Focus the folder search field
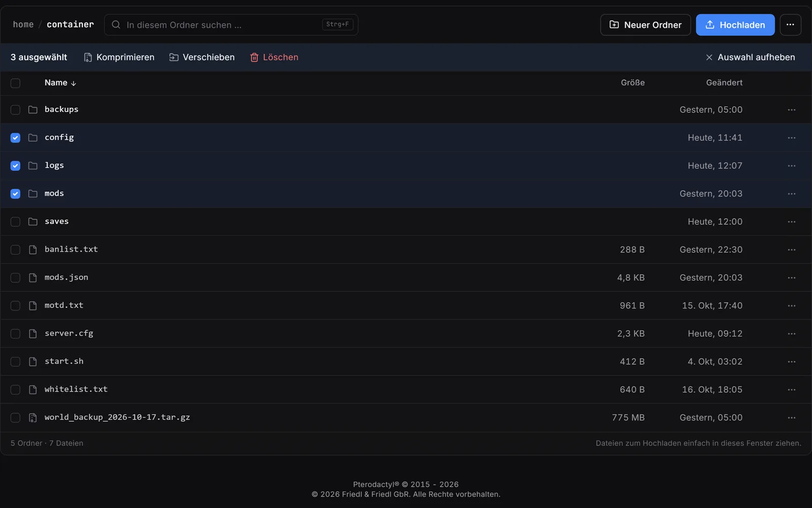The width and height of the screenshot is (812, 508). [x=231, y=25]
